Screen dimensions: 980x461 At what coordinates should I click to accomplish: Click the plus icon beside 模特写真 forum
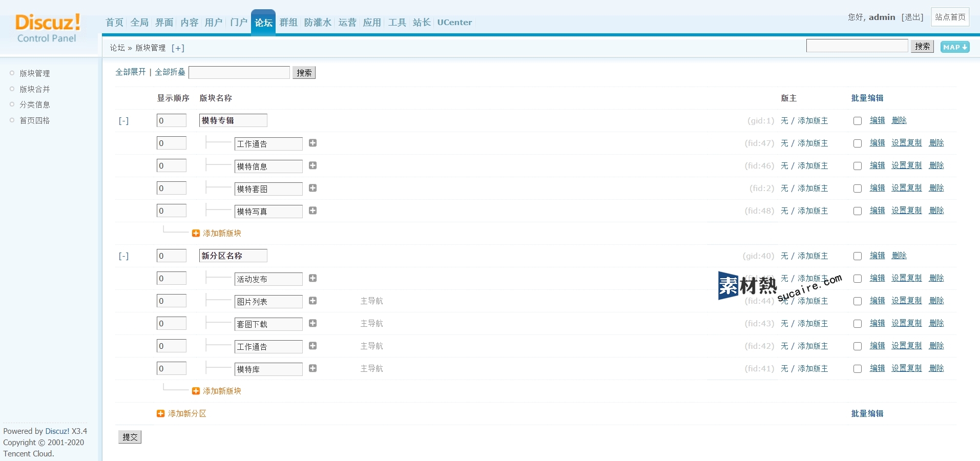click(x=312, y=211)
